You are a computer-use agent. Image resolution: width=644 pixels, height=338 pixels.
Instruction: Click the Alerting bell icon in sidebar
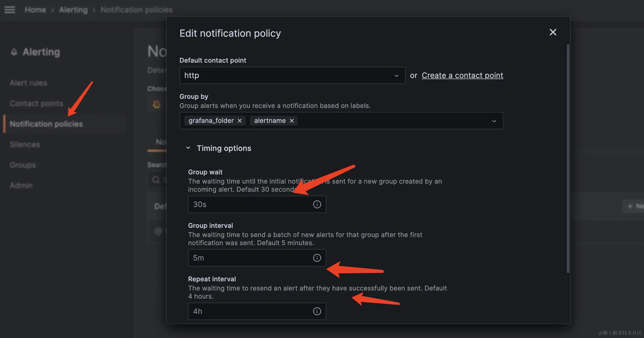pos(14,52)
